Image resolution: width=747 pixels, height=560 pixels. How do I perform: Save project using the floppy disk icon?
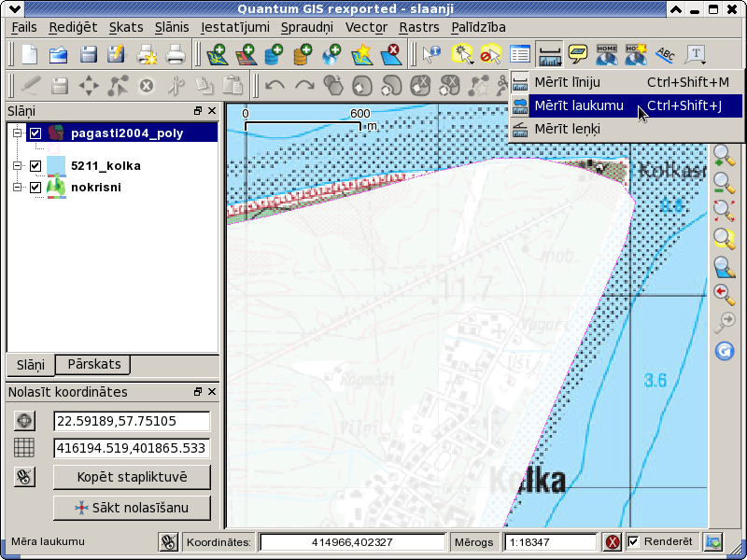pyautogui.click(x=88, y=54)
